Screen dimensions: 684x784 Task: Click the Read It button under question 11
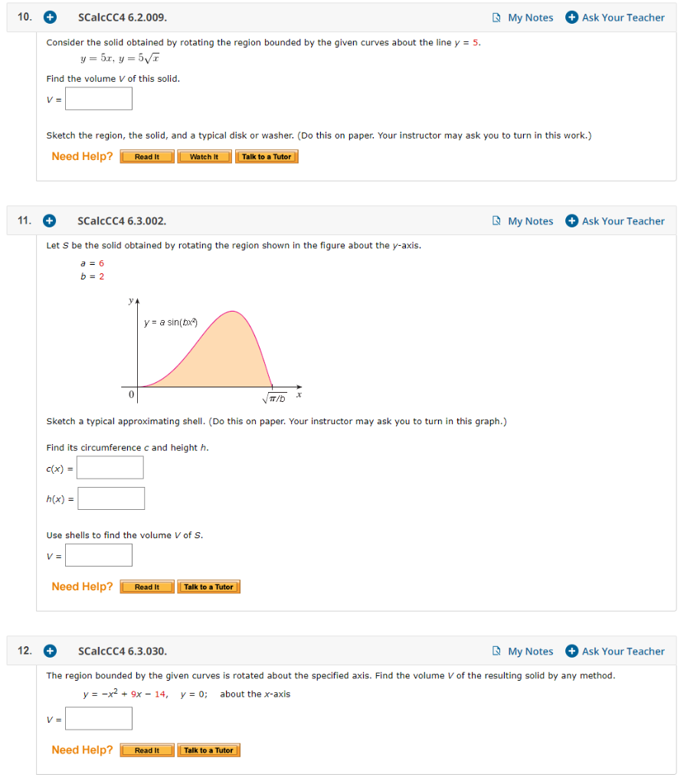click(146, 586)
